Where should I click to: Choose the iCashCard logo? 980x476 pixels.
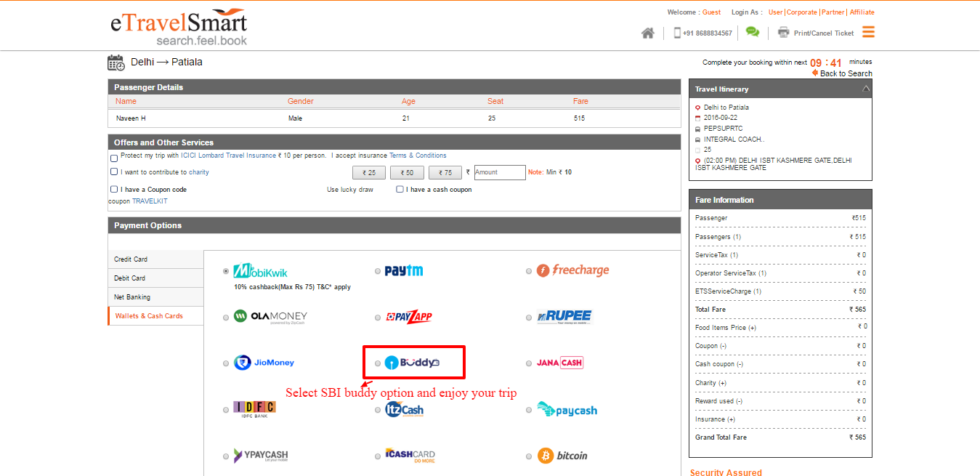[410, 456]
